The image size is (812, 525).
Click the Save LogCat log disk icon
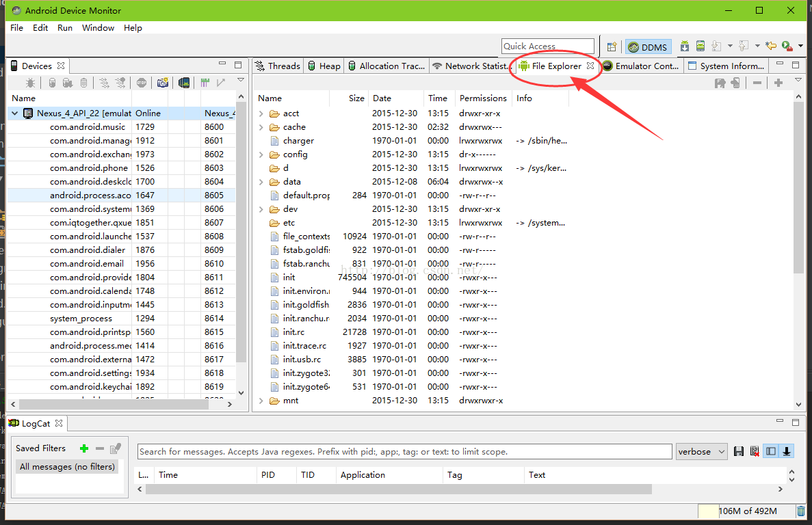[739, 452]
